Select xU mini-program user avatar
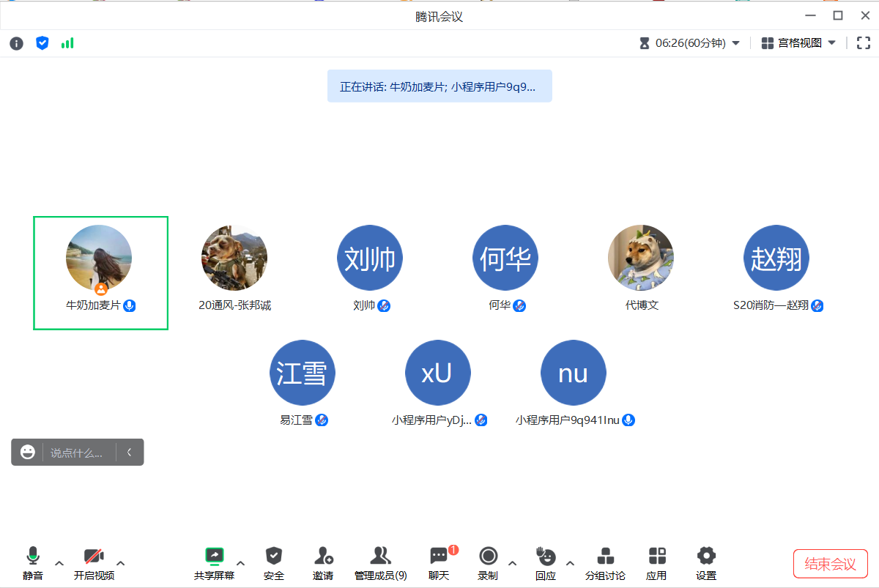 pos(438,373)
